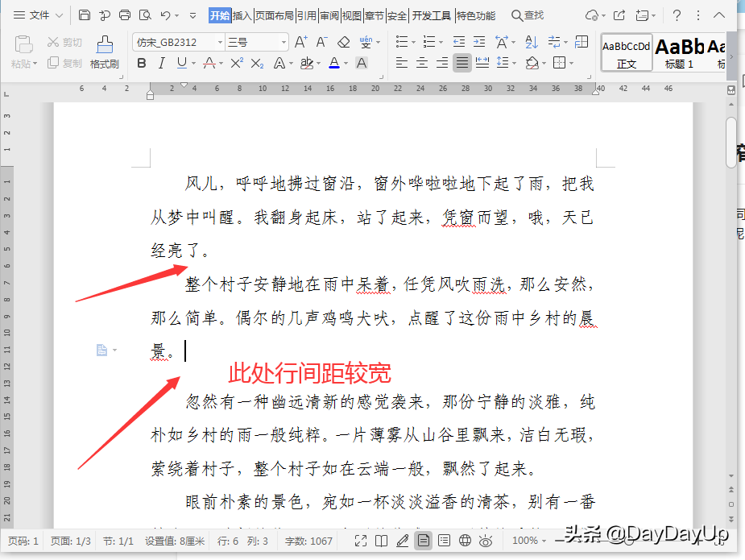Screen dimensions: 745x560
Task: Click the font color red A swatch
Action: (334, 63)
